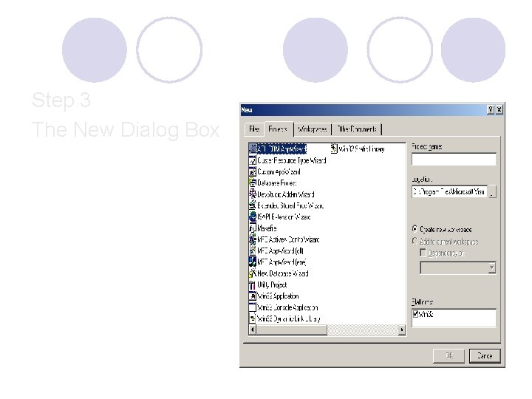Select the Win32 Application icon
The width and height of the screenshot is (532, 399).
point(253,296)
